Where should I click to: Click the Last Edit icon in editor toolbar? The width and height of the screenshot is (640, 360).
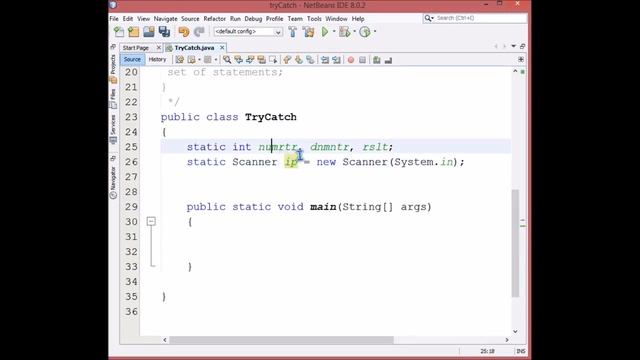(180, 60)
